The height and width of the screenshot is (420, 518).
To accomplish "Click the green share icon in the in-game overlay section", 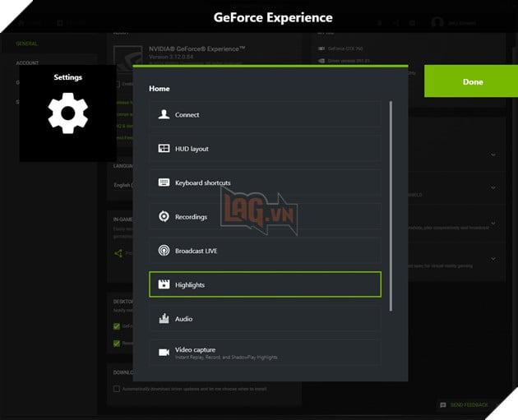I will (x=118, y=253).
